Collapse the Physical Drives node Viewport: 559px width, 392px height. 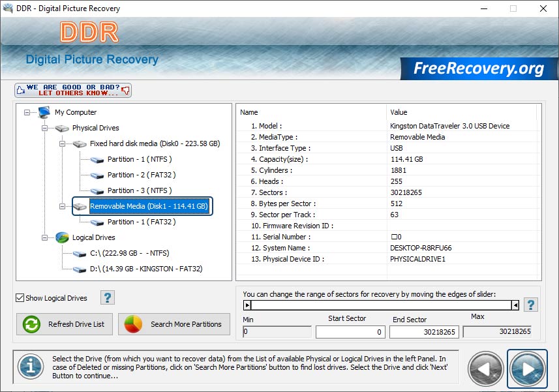(44, 128)
